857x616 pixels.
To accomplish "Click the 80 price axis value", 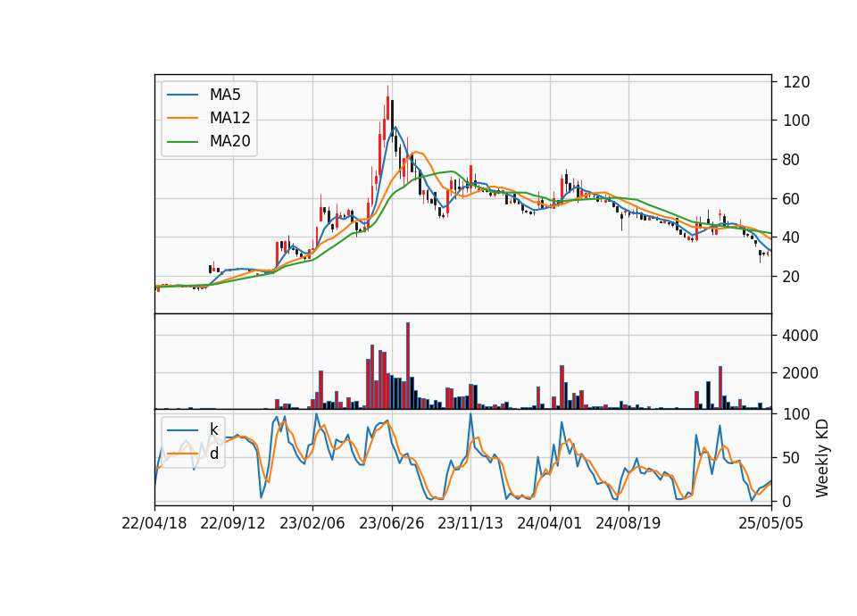I will tap(792, 160).
